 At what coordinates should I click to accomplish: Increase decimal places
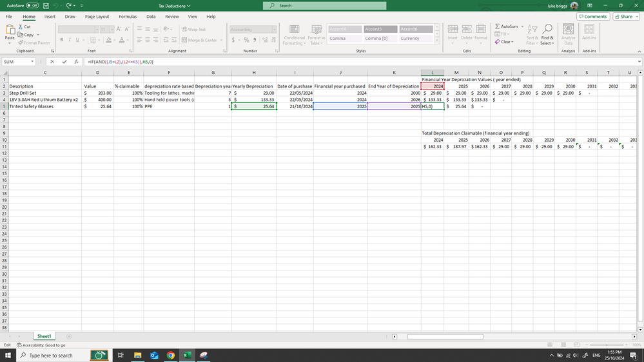tap(265, 40)
